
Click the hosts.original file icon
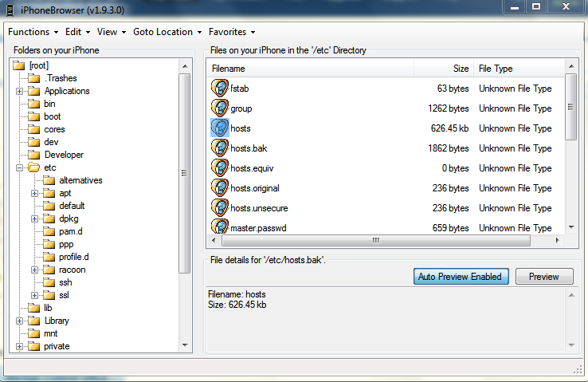tap(220, 187)
